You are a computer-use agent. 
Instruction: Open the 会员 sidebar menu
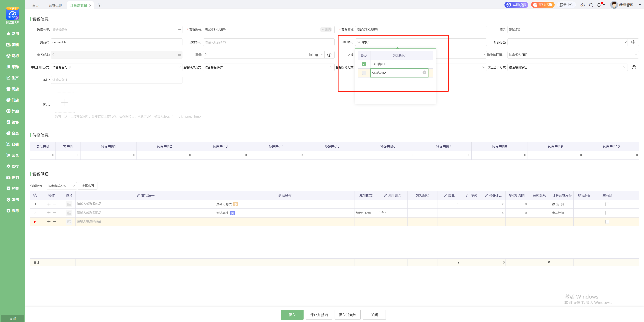click(13, 133)
